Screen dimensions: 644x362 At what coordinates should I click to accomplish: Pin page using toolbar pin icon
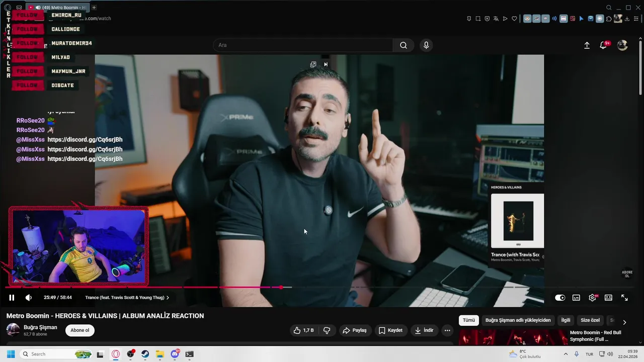[469, 19]
